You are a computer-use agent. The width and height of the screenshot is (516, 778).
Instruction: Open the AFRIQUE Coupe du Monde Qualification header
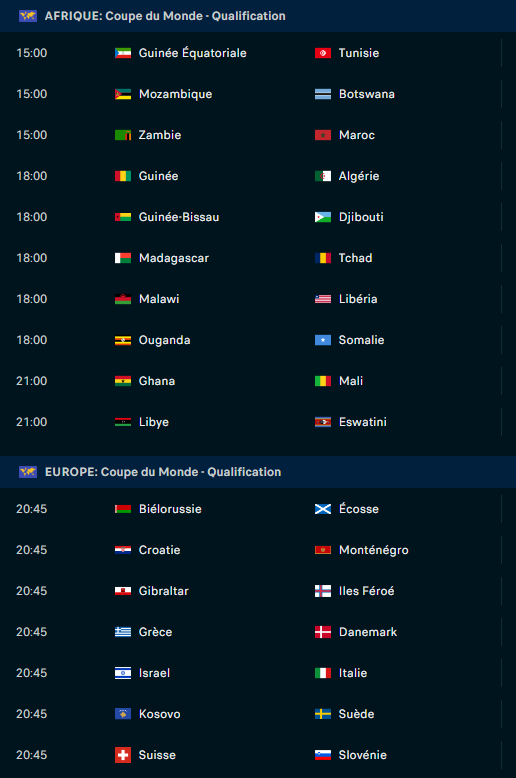[x=258, y=16]
